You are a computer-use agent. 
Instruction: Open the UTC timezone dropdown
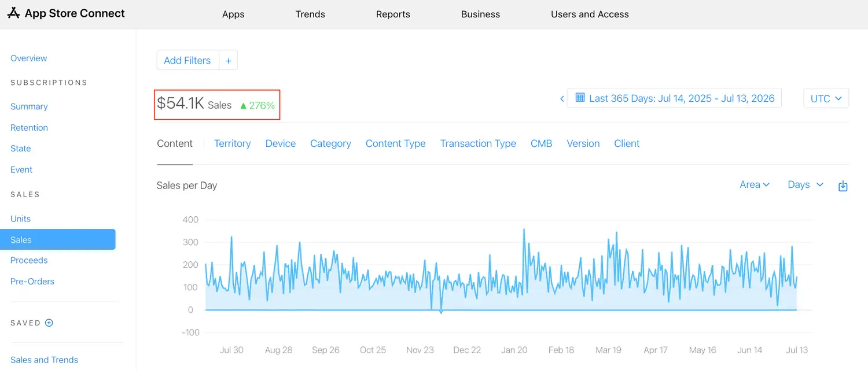click(826, 98)
